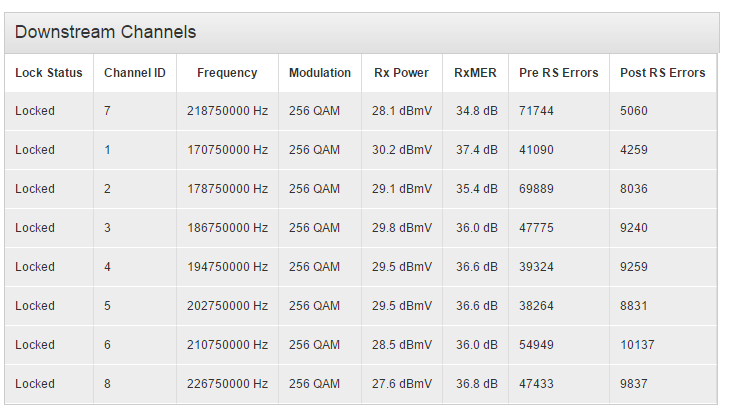Click the Pre RS Errors value 71744

coord(536,111)
